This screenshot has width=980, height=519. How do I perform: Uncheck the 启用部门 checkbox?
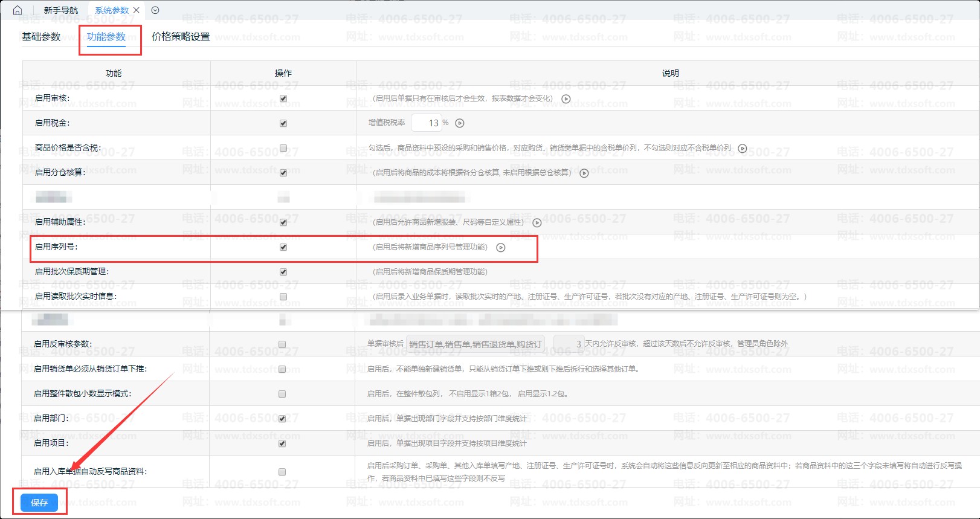click(x=282, y=419)
